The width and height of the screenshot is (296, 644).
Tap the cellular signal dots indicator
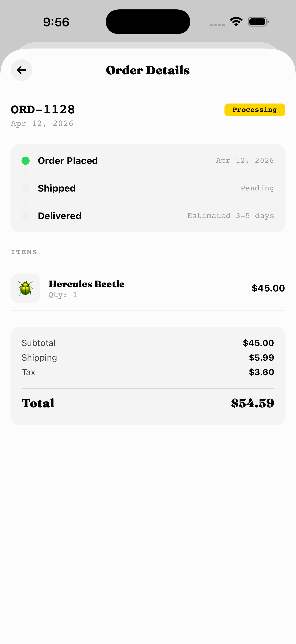coord(216,24)
